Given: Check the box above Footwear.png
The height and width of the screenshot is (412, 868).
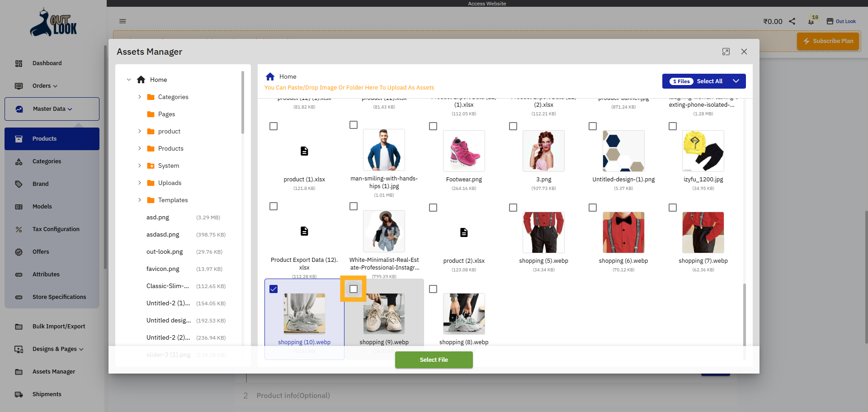Looking at the screenshot, I should tap(433, 126).
